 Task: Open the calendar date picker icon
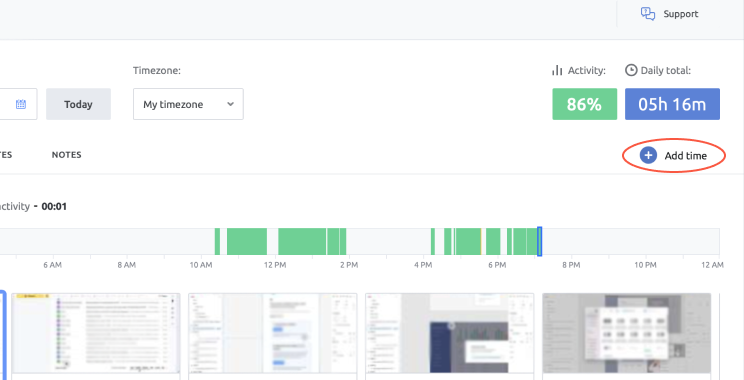21,104
